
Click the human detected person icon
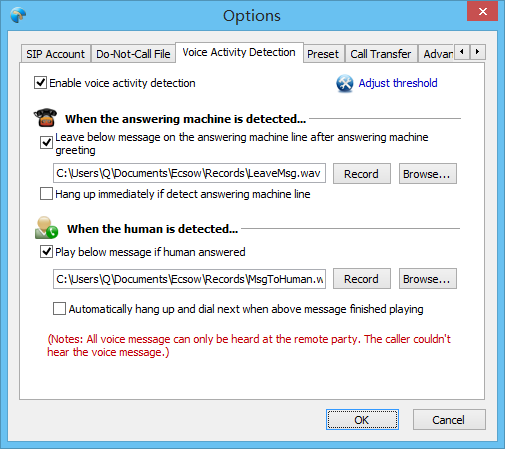coord(46,228)
